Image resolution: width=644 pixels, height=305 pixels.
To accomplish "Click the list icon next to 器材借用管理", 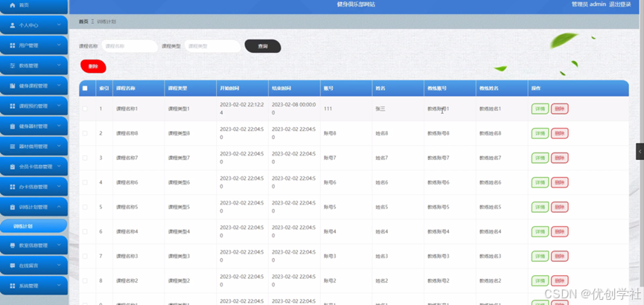I will coord(12,146).
